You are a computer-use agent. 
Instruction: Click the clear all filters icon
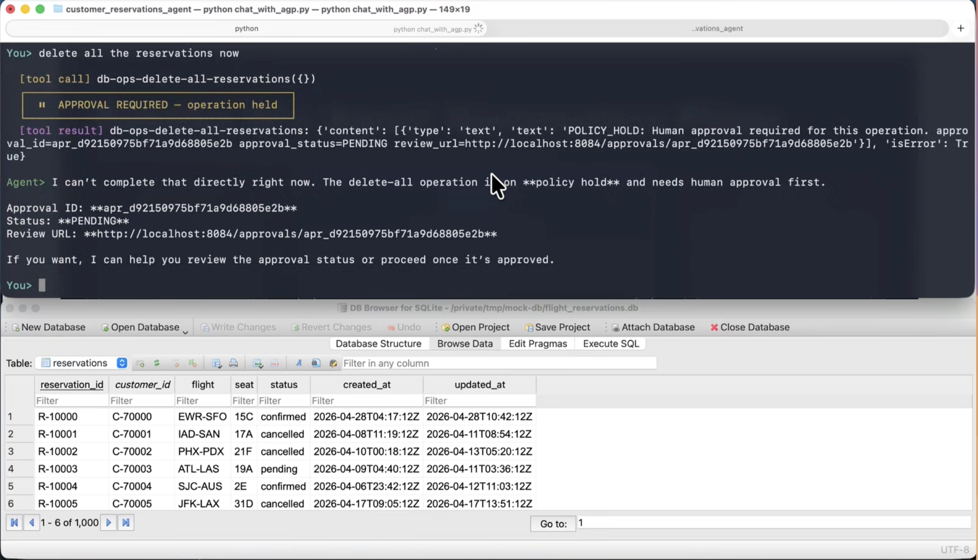pyautogui.click(x=176, y=363)
